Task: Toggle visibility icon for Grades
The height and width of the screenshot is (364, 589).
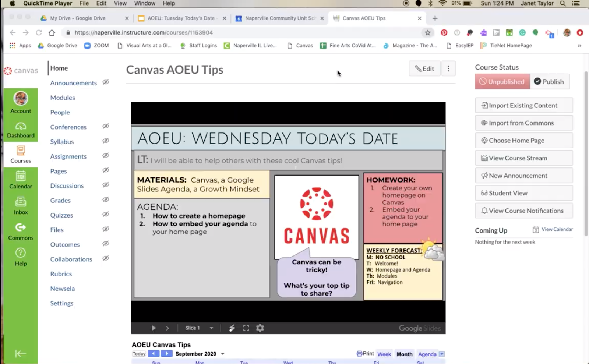Action: (x=106, y=199)
